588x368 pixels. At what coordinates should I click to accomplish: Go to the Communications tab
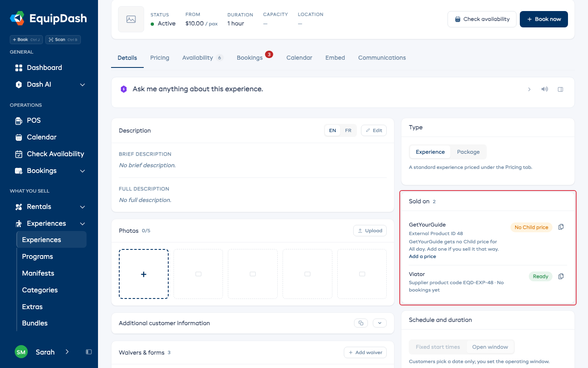pyautogui.click(x=382, y=58)
